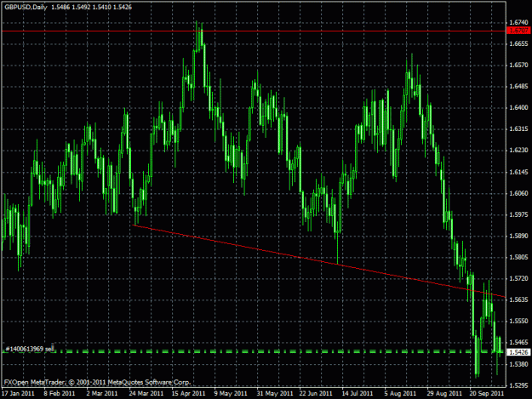Click the 1.6485 price scale value
The width and height of the screenshot is (532, 399).
(518, 86)
